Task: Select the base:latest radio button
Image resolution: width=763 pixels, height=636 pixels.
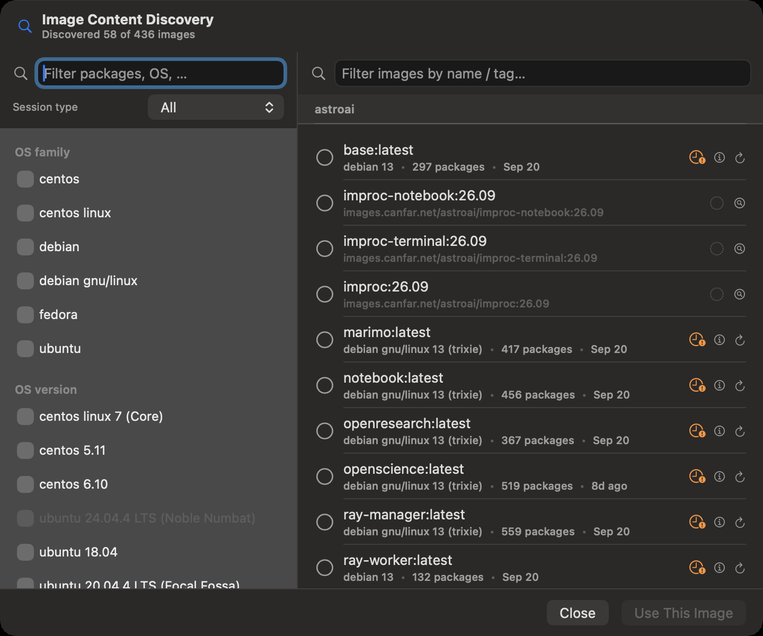Action: (325, 158)
